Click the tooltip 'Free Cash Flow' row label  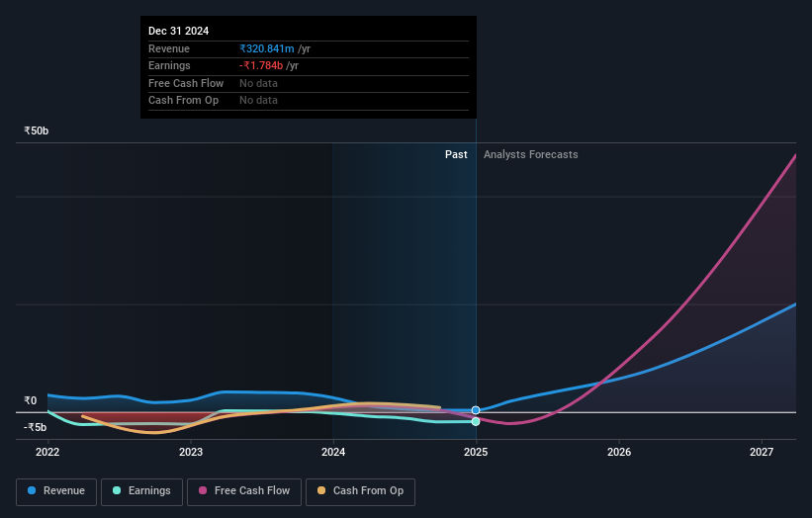(186, 83)
